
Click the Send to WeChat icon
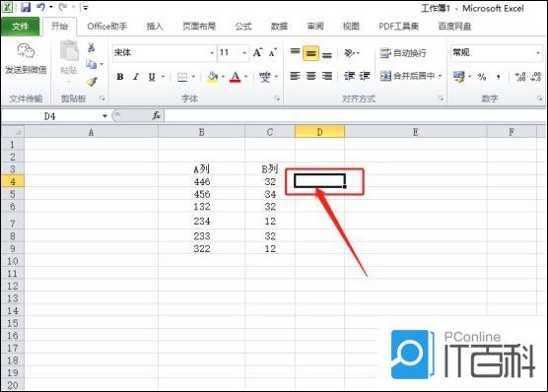(x=26, y=51)
